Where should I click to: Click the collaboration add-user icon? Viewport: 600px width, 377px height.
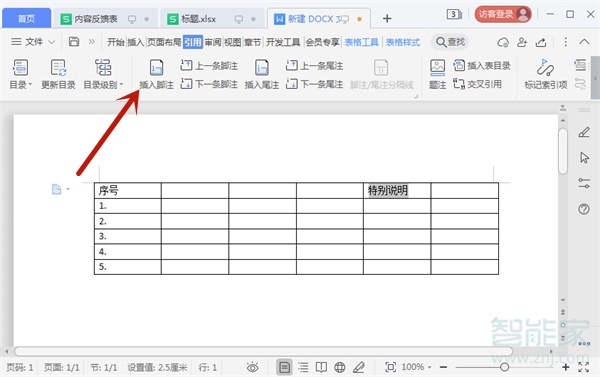click(x=522, y=42)
